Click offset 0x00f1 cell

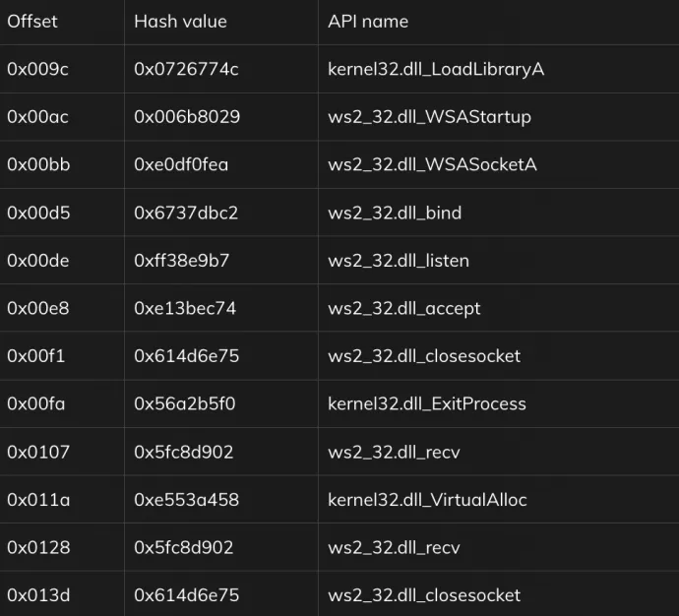pyautogui.click(x=35, y=356)
